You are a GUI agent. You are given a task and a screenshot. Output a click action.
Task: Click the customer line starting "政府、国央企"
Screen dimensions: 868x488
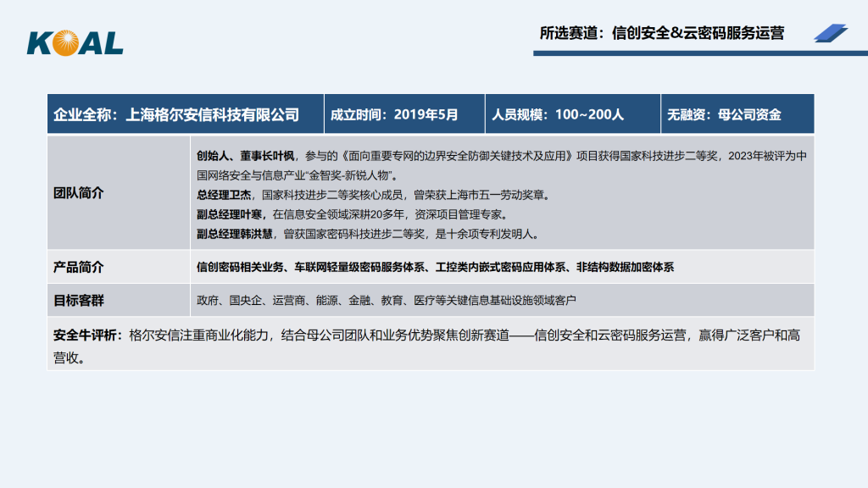click(x=387, y=301)
